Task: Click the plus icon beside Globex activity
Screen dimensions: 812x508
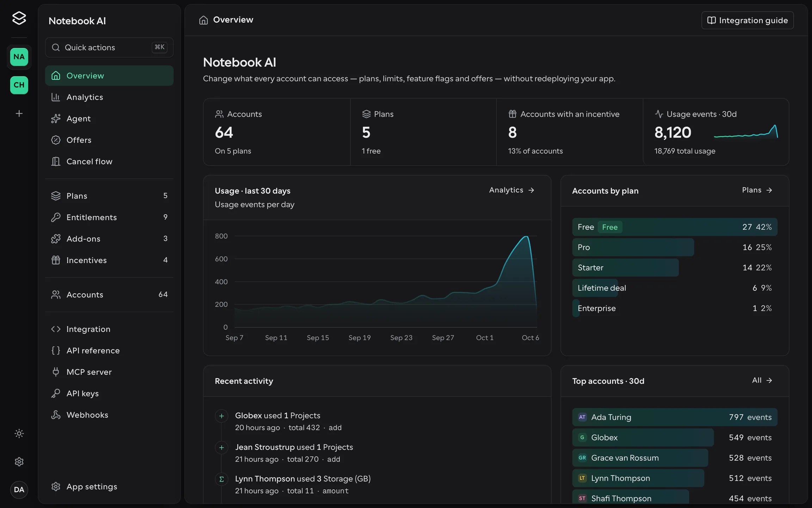Action: click(x=221, y=416)
